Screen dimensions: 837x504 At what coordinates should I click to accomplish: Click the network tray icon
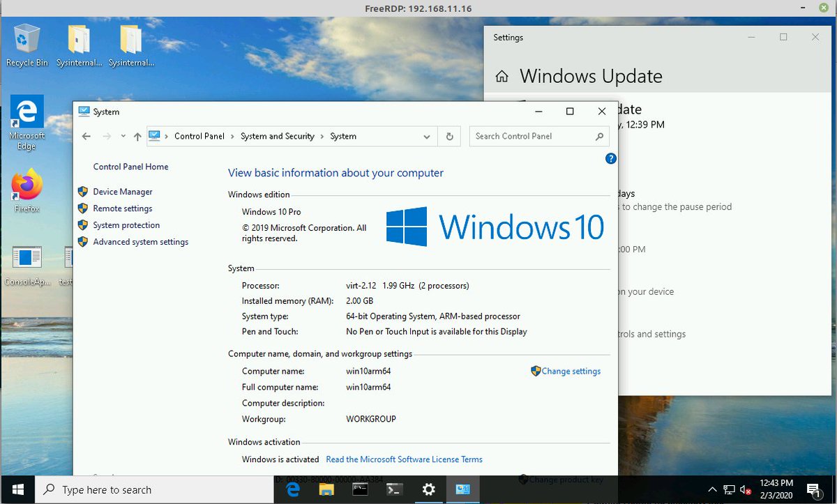[x=729, y=489]
